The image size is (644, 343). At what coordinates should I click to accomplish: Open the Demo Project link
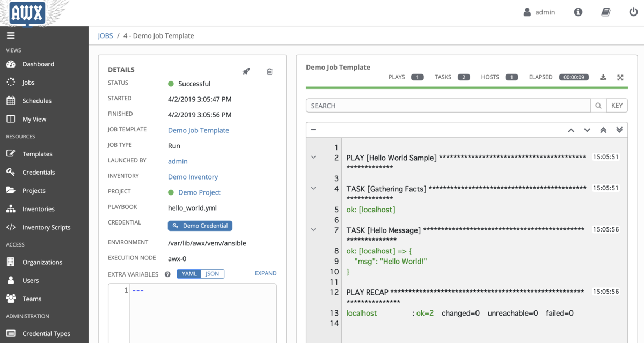(x=199, y=192)
